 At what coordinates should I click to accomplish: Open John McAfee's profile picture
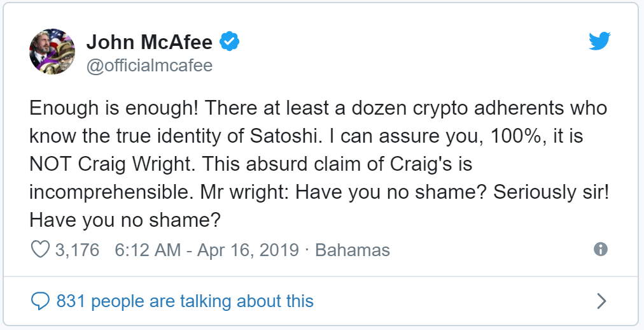tap(53, 52)
